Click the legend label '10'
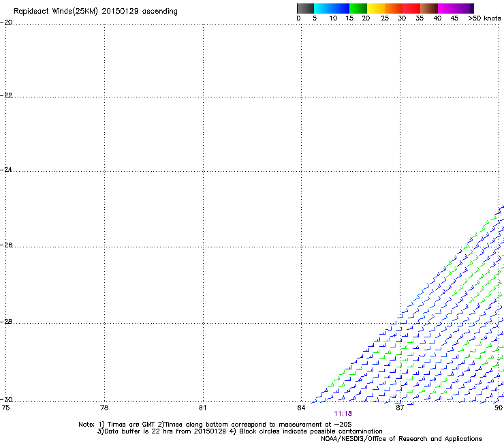The width and height of the screenshot is (504, 443). (x=333, y=18)
